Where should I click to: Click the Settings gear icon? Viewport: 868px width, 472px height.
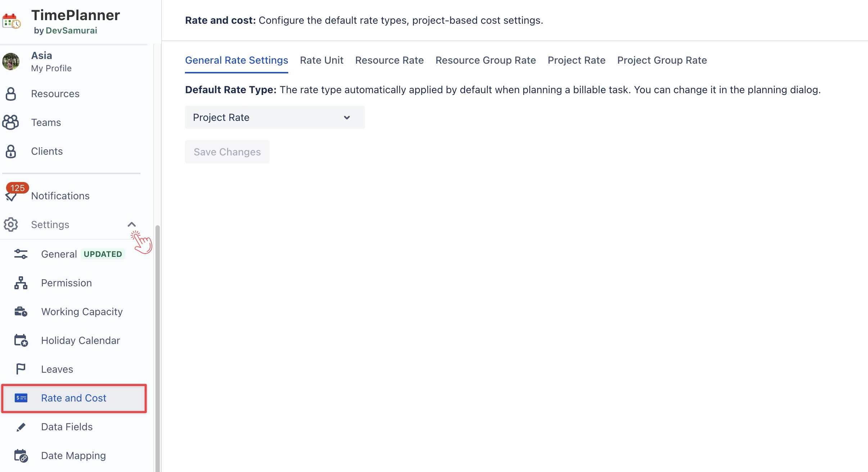click(11, 224)
